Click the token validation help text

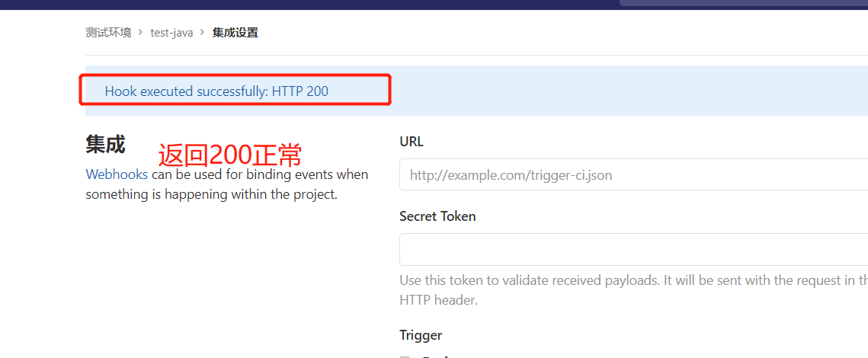pos(633,290)
